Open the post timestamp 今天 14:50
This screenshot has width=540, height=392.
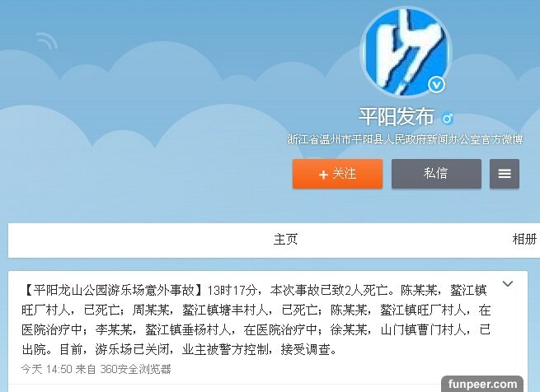(46, 369)
